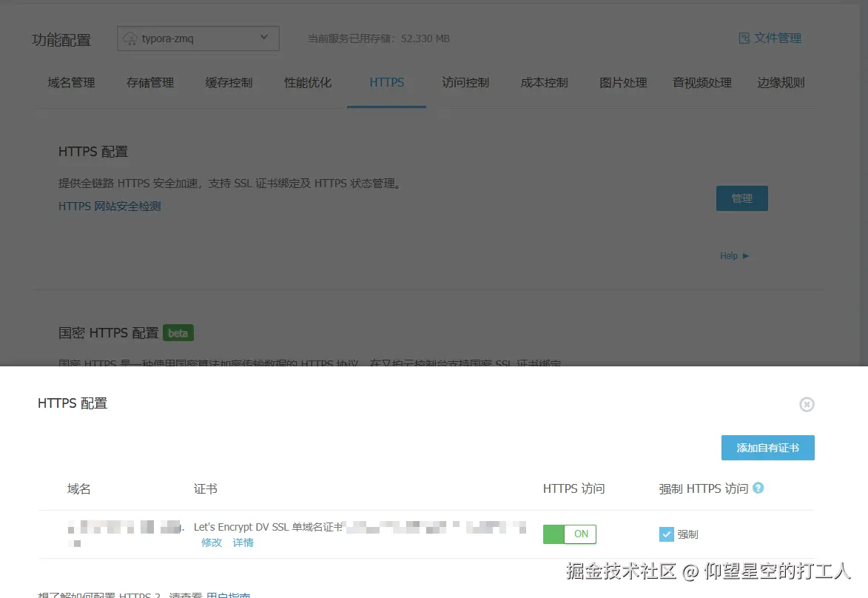Click the 详情 certificate link
The width and height of the screenshot is (868, 598).
[243, 542]
